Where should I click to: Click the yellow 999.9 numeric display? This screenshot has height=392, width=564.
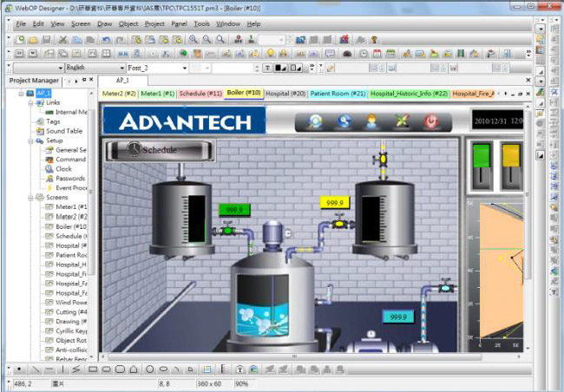click(x=335, y=203)
